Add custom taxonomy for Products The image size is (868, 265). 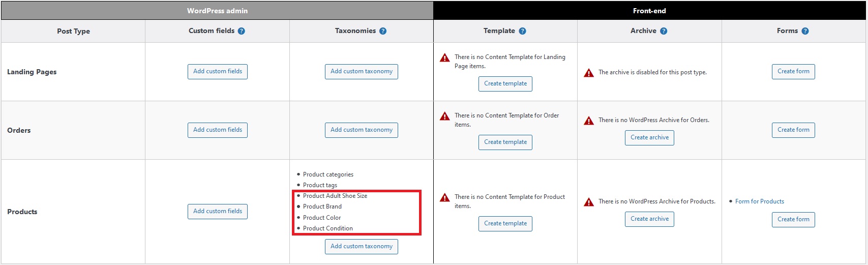pos(362,247)
